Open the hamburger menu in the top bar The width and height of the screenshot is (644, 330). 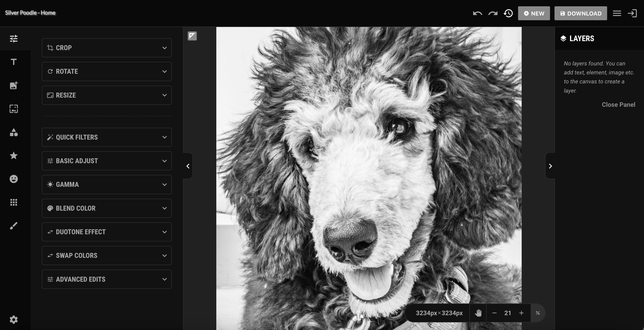tap(617, 13)
